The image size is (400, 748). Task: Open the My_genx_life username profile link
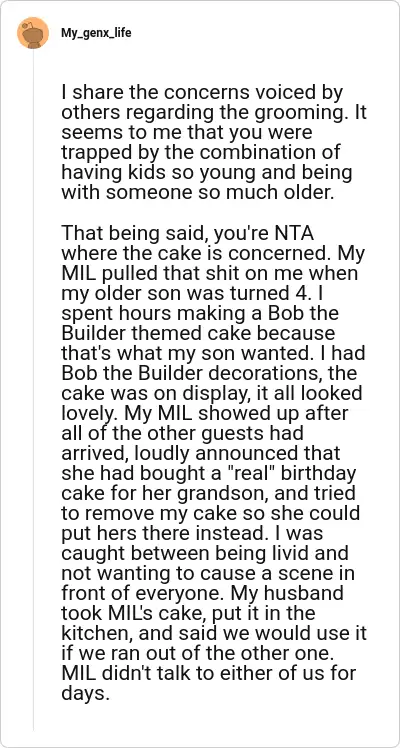click(96, 33)
